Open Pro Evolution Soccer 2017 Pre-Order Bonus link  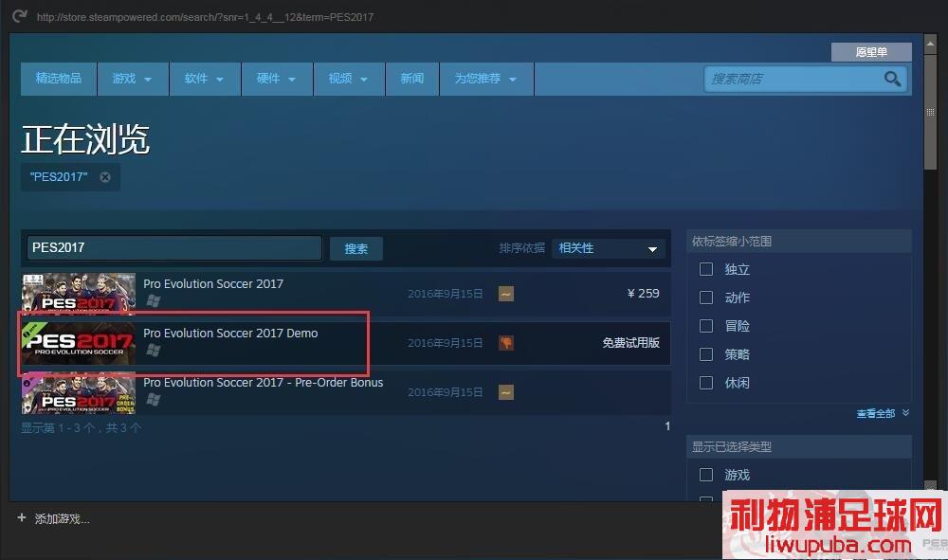pos(263,383)
